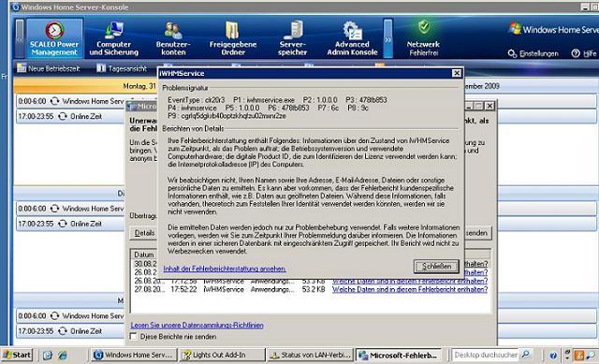Image resolution: width=599 pixels, height=364 pixels.
Task: Open link for 27.08 17:52:22 report data
Action: tap(410, 289)
